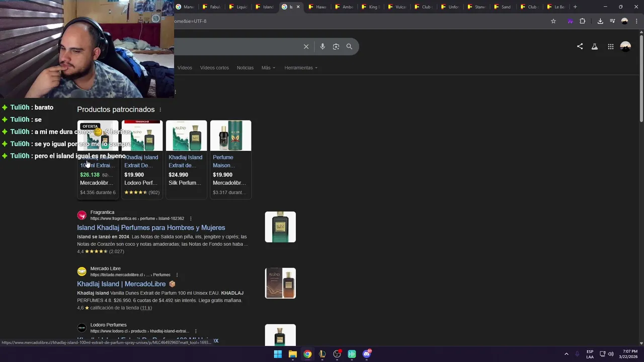
Task: Switch to the Videos cortos tab
Action: point(214,68)
